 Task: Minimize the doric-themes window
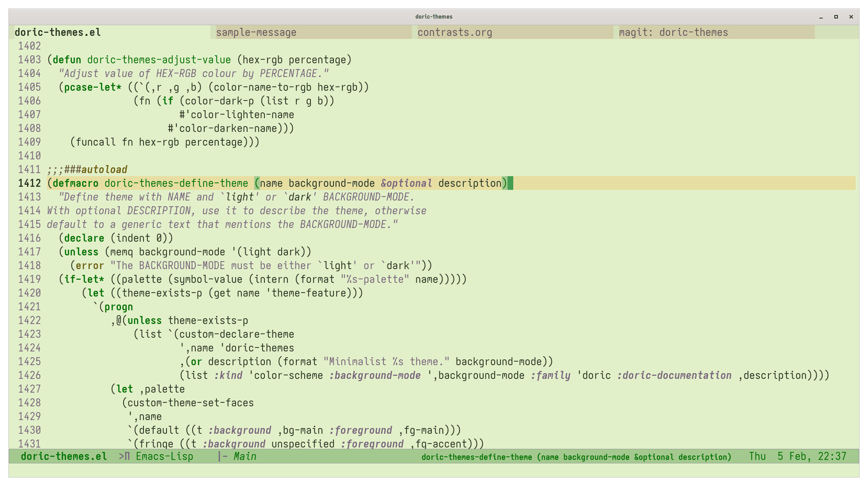[x=821, y=17]
